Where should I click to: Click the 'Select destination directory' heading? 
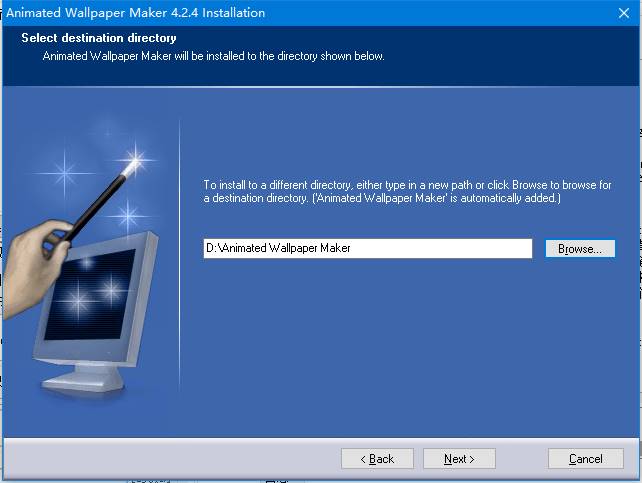click(99, 38)
